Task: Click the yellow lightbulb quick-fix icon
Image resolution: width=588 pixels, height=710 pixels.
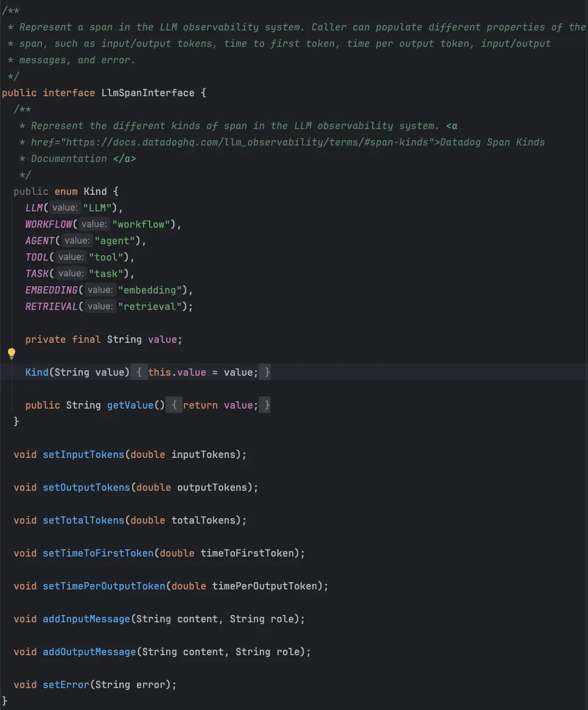Action: (x=12, y=354)
